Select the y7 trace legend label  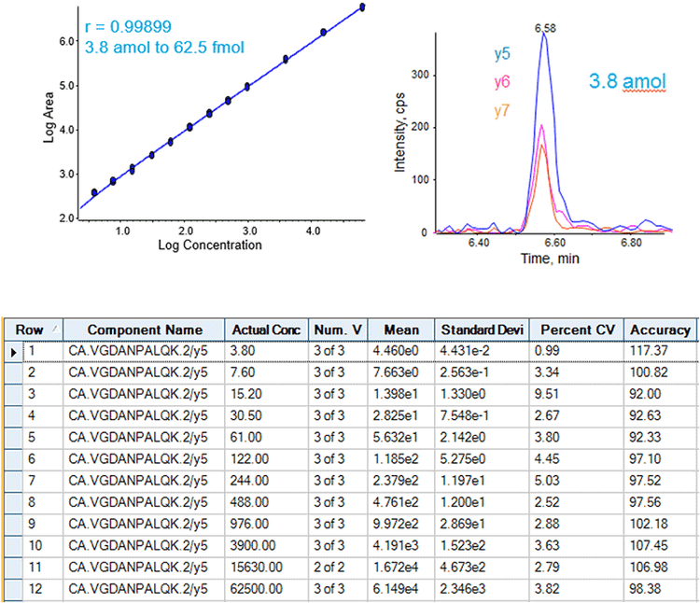(x=502, y=113)
